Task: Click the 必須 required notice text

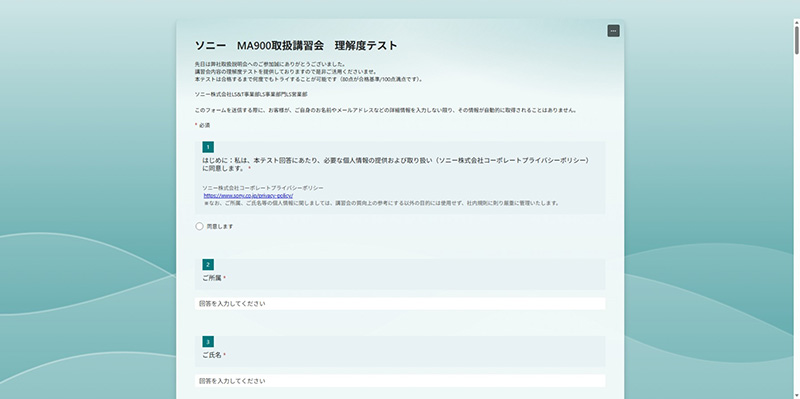Action: 204,126
